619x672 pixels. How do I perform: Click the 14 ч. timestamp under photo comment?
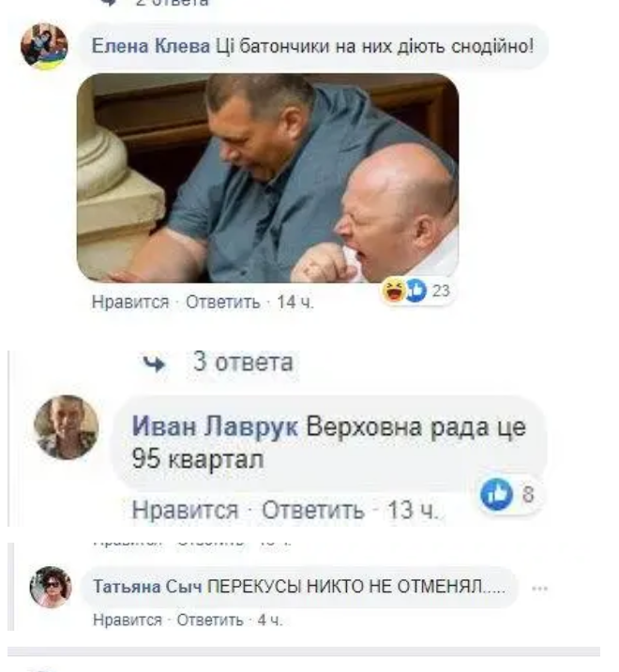click(295, 302)
